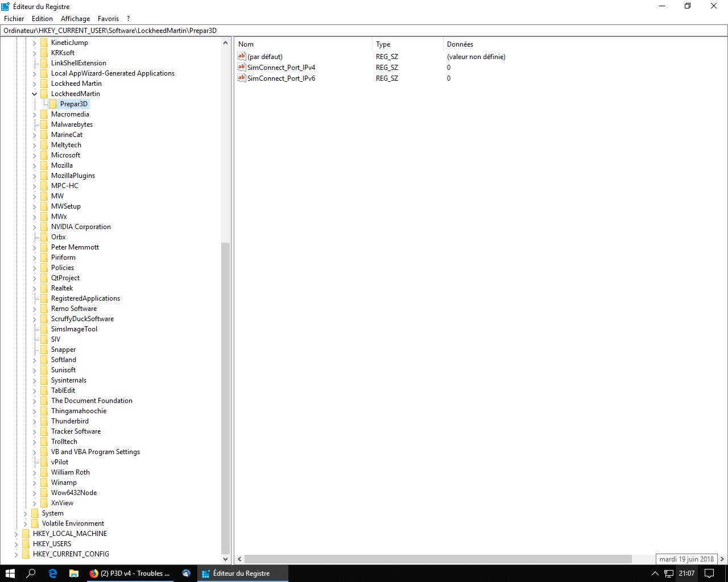Click the horizontal scrollbar in values pane

coord(438,559)
